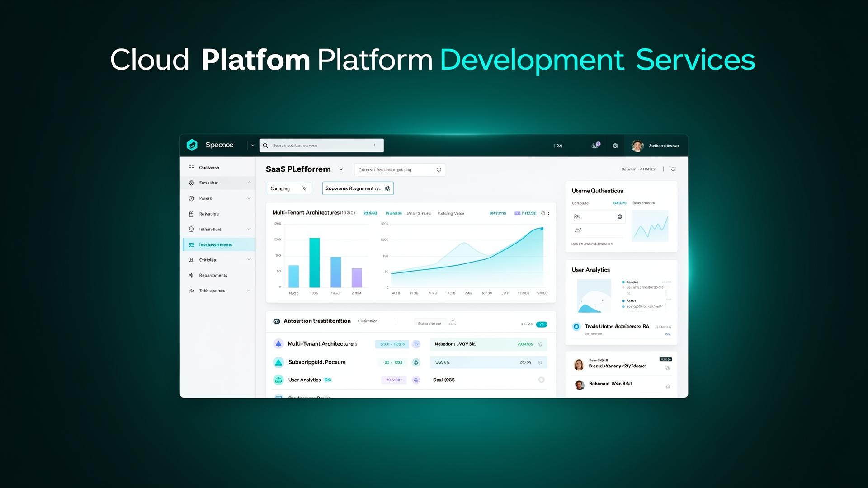Open the SaaS PLefforrem title dropdown chevron
This screenshot has width=868, height=488.
click(x=341, y=169)
